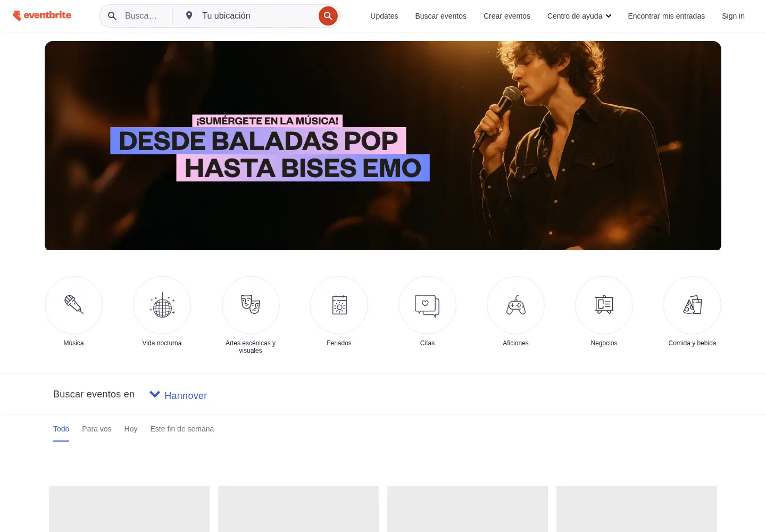Select the Negocios presentation board icon
The height and width of the screenshot is (532, 766).
pos(604,305)
